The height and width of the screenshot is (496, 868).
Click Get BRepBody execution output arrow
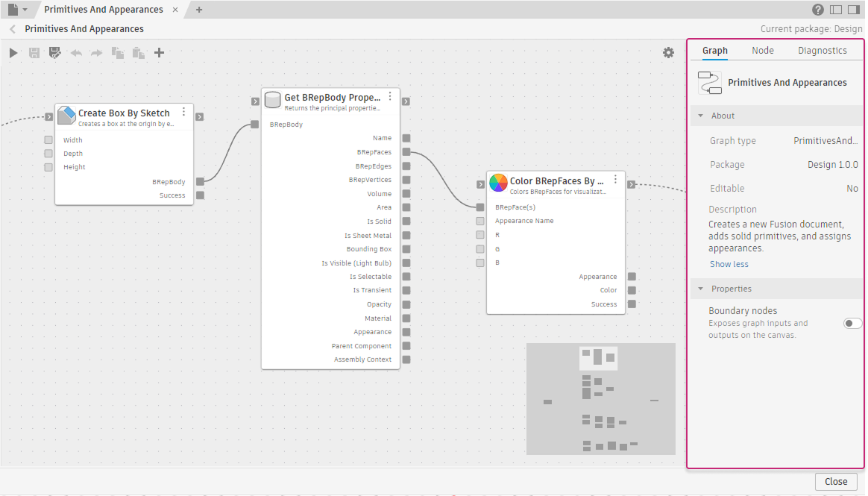[x=406, y=101]
